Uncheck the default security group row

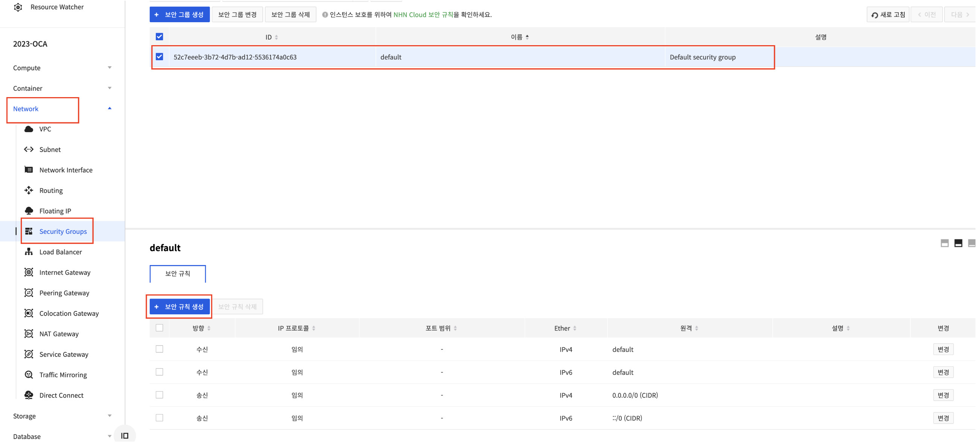(160, 57)
